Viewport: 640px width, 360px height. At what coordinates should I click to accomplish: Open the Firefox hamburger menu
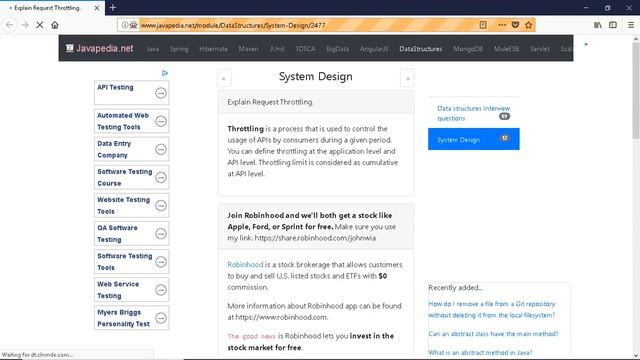(x=631, y=25)
